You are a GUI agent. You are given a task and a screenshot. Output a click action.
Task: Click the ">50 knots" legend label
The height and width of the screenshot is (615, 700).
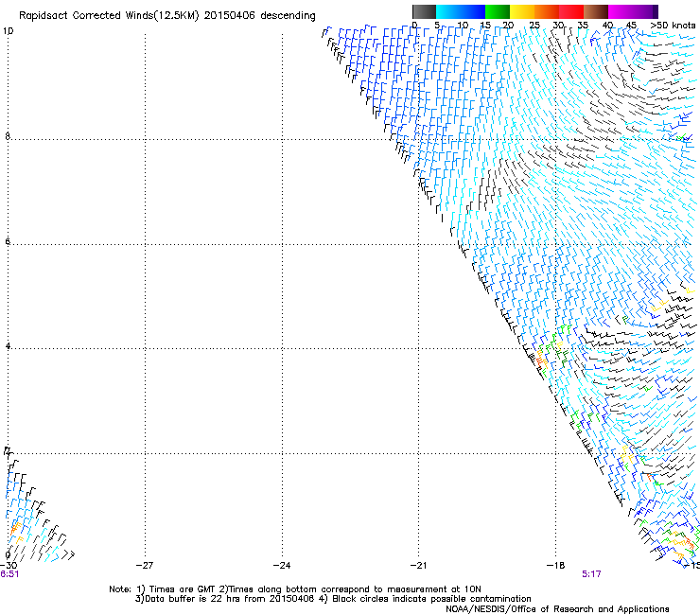(x=673, y=26)
